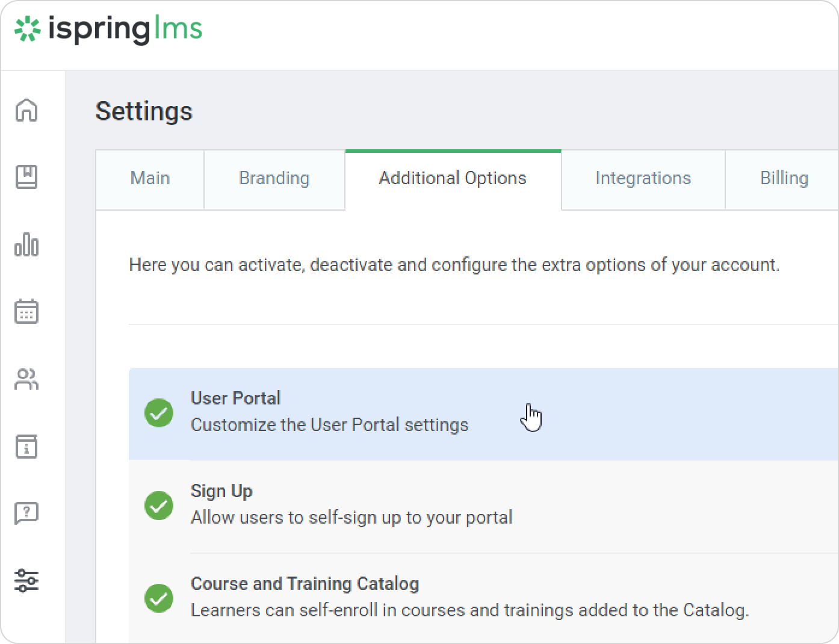Screen dimensions: 839x644
Task: Open the Reports bar chart icon
Action: point(26,245)
